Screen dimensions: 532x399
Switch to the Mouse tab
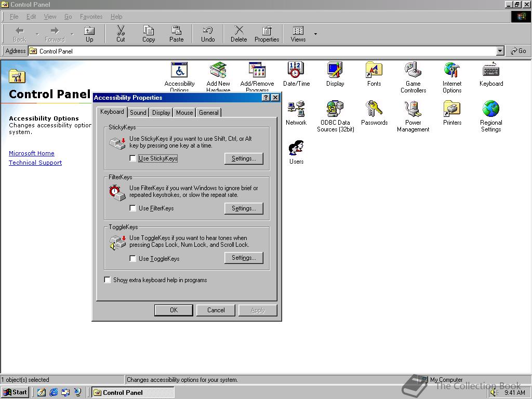tap(184, 113)
